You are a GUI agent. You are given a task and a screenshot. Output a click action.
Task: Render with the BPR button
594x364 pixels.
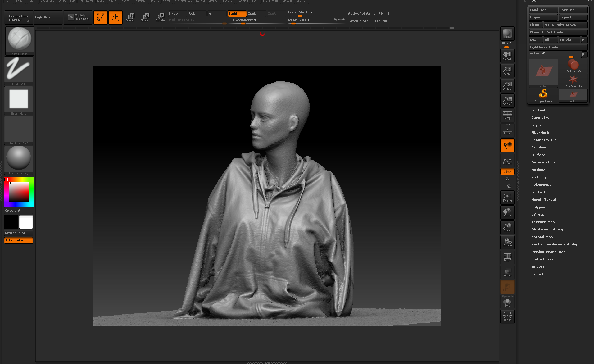pos(507,34)
